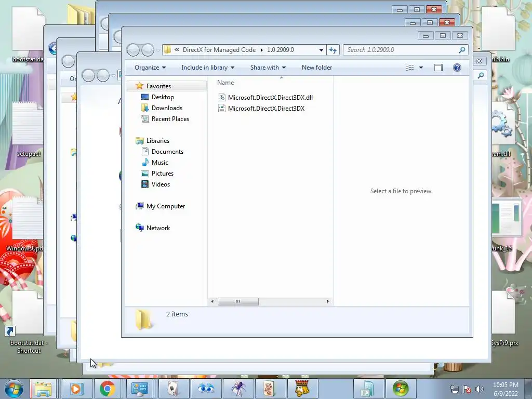Open the Organize dropdown menu
The height and width of the screenshot is (399, 532).
(x=150, y=68)
